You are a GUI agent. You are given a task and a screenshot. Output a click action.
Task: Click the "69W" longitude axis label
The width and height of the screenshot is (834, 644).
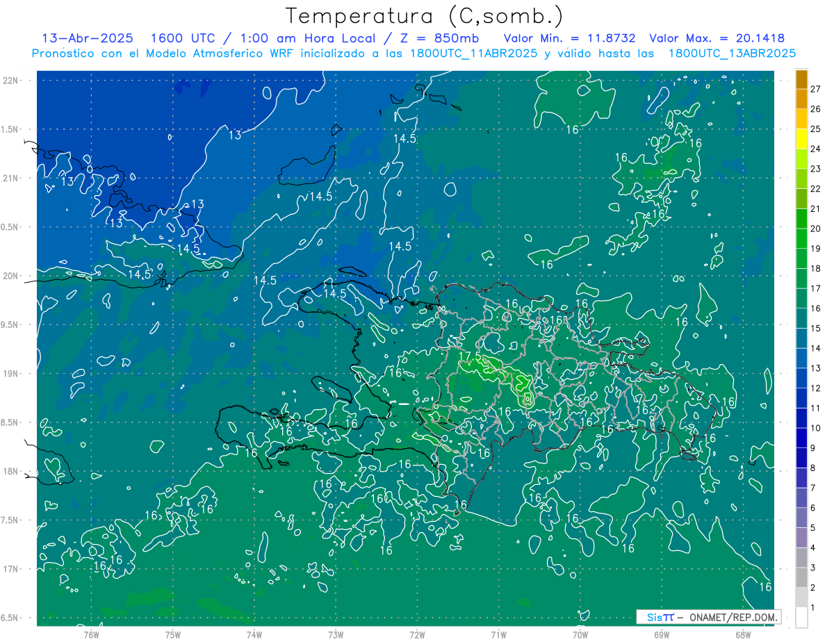[x=662, y=634]
